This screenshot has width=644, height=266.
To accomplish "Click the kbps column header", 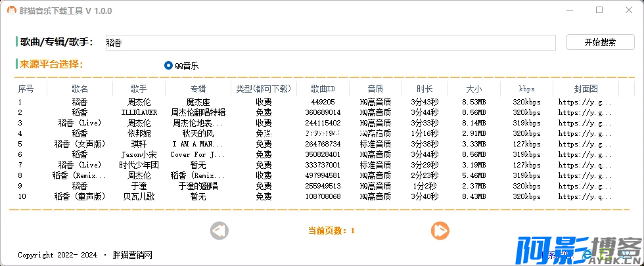I will [x=526, y=89].
